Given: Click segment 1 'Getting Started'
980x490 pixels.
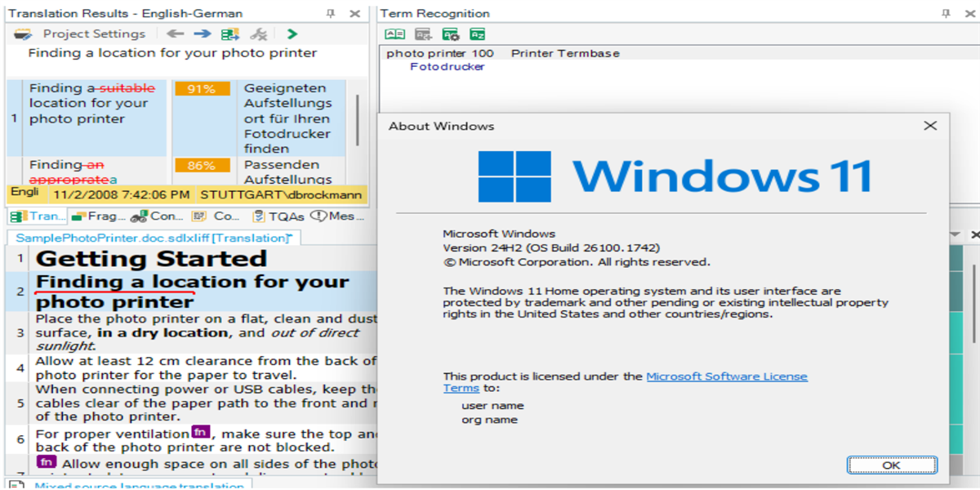Looking at the screenshot, I should coord(152,259).
